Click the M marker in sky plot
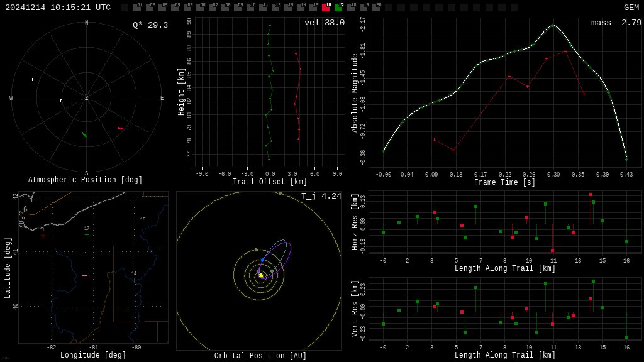Screen dimensions: 644x362 31,80
